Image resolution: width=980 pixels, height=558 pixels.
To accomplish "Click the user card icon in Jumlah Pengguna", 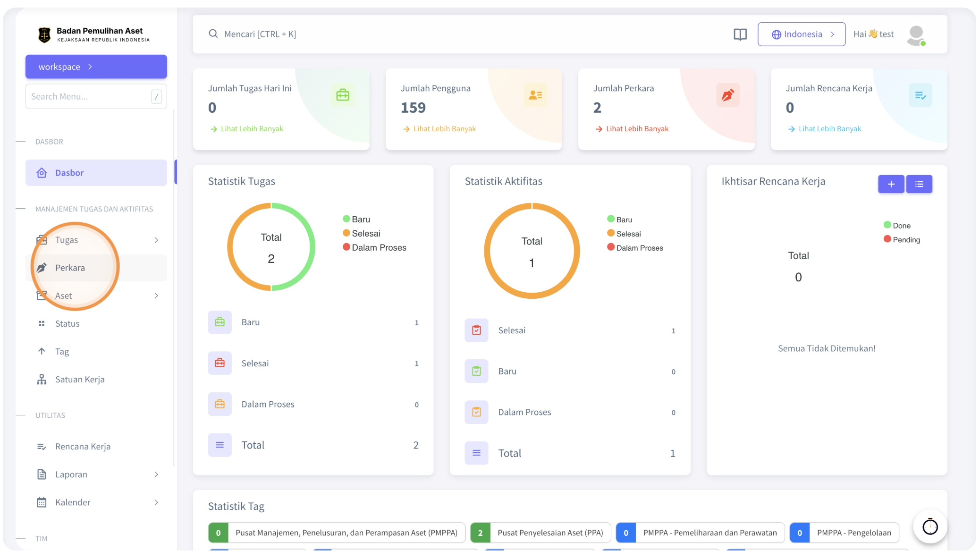I will pos(535,95).
